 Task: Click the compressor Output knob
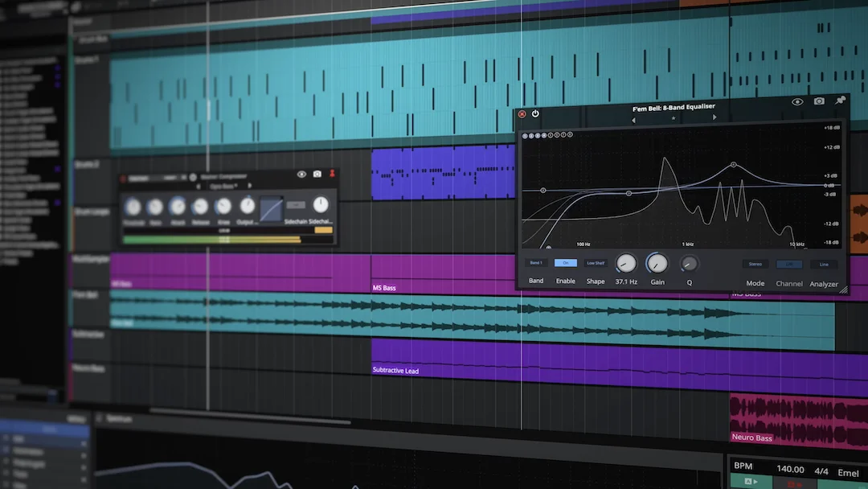click(x=247, y=205)
